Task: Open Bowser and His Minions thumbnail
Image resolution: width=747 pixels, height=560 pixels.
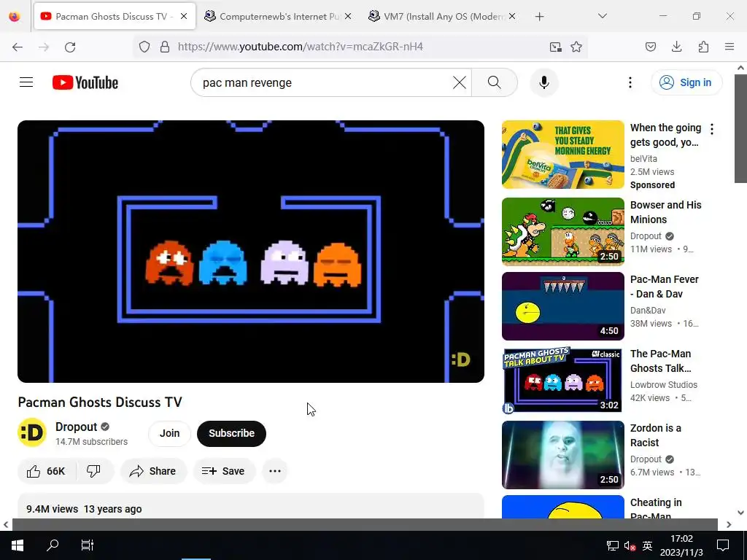Action: point(562,231)
